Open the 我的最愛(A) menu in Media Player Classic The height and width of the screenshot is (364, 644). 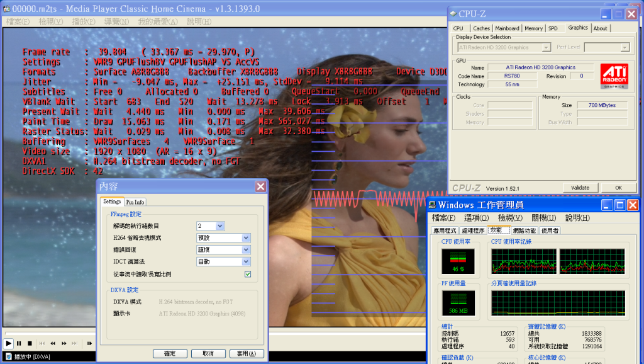(x=158, y=21)
